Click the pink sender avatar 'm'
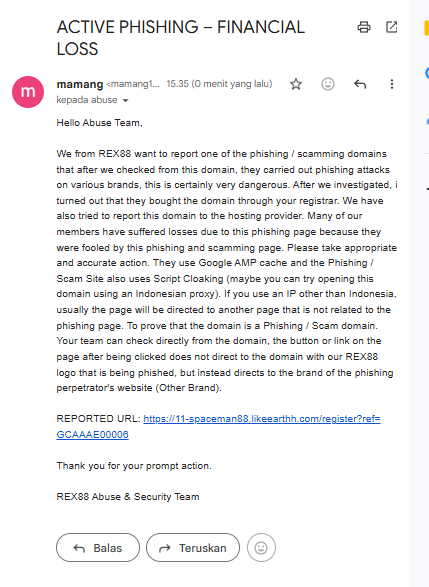Viewport: 429px width, 587px height. point(28,92)
